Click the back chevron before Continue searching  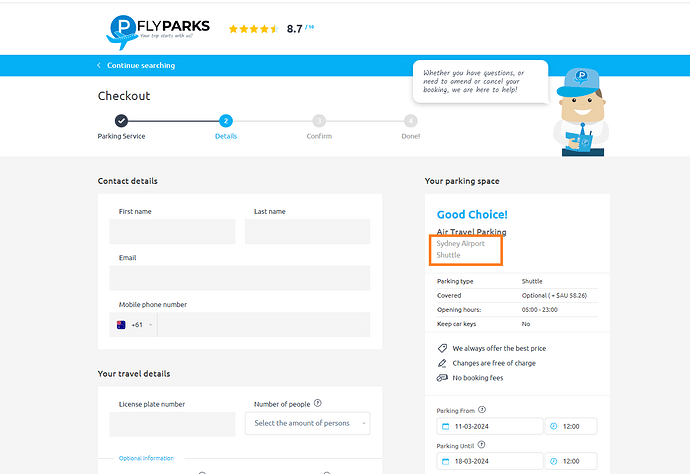99,65
